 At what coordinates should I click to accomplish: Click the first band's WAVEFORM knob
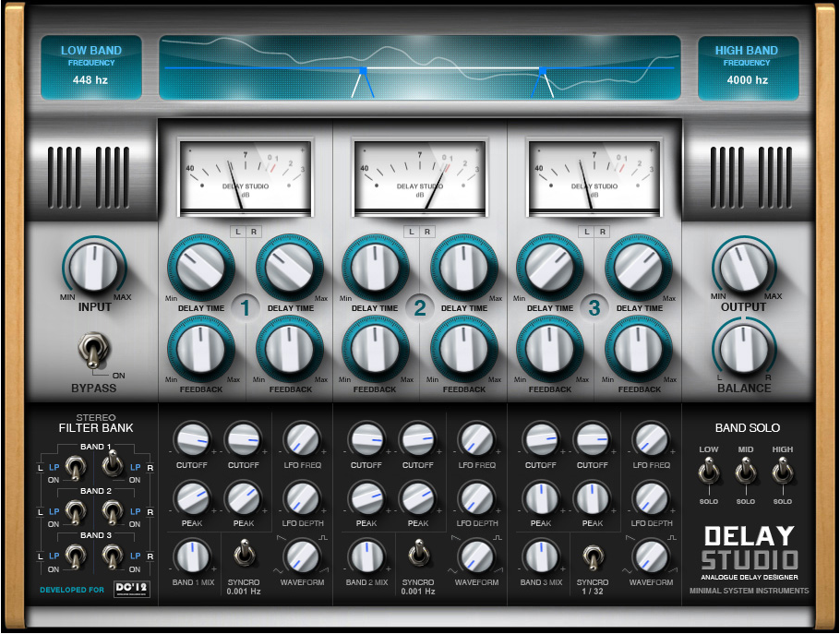coord(302,556)
